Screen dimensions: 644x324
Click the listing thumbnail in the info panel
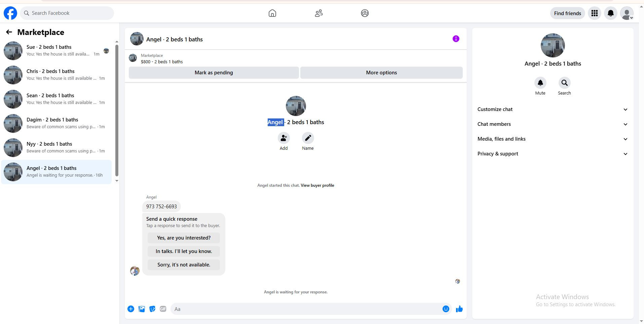pos(553,45)
